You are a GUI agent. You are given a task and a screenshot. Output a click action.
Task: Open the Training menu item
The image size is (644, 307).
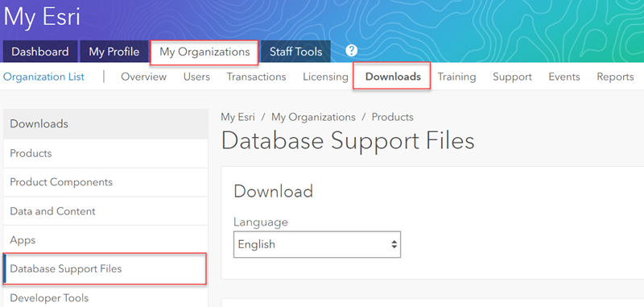456,77
